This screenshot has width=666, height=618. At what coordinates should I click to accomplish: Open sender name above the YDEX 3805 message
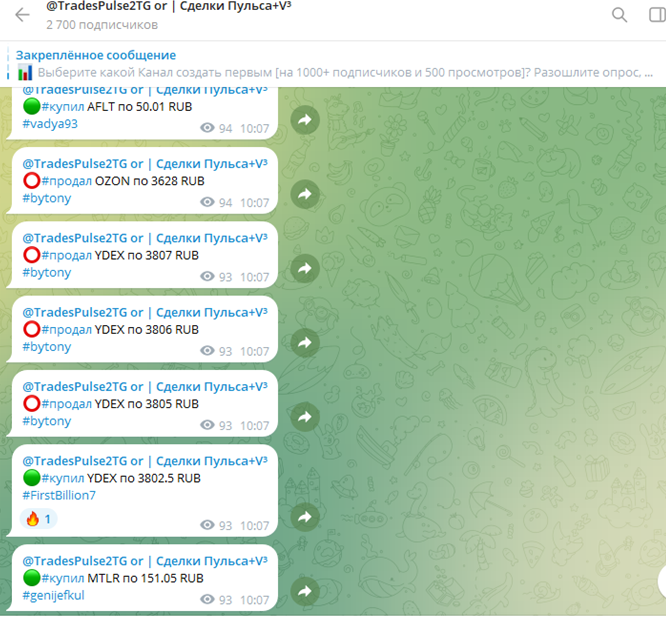click(145, 387)
